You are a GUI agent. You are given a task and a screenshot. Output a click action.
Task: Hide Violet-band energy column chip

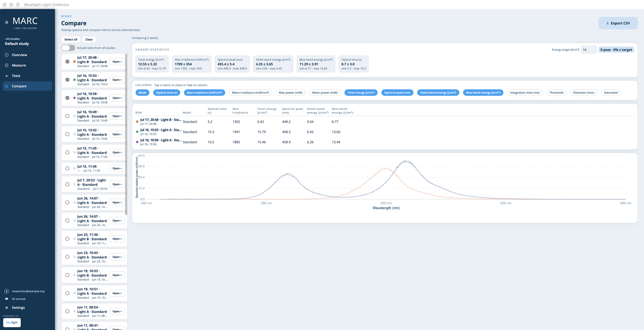point(438,93)
